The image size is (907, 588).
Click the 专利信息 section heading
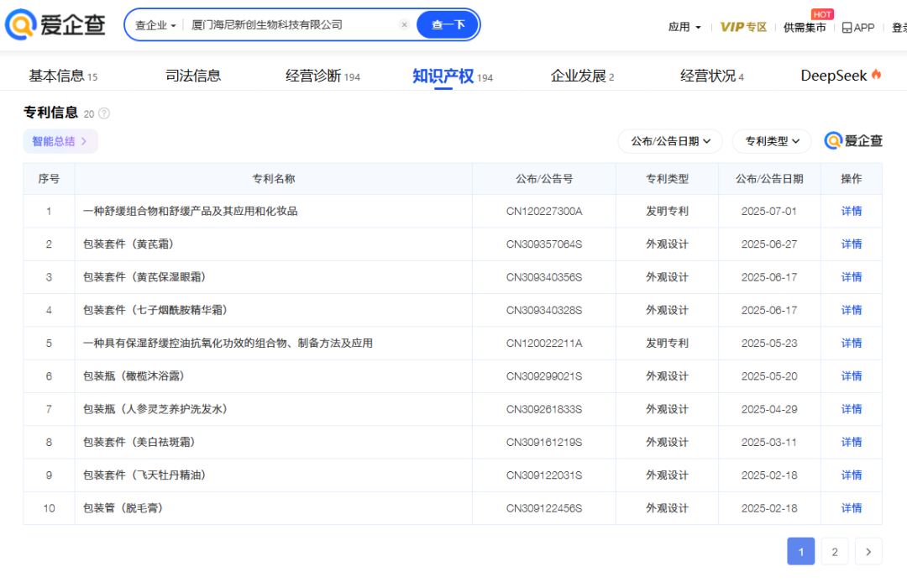tap(51, 113)
